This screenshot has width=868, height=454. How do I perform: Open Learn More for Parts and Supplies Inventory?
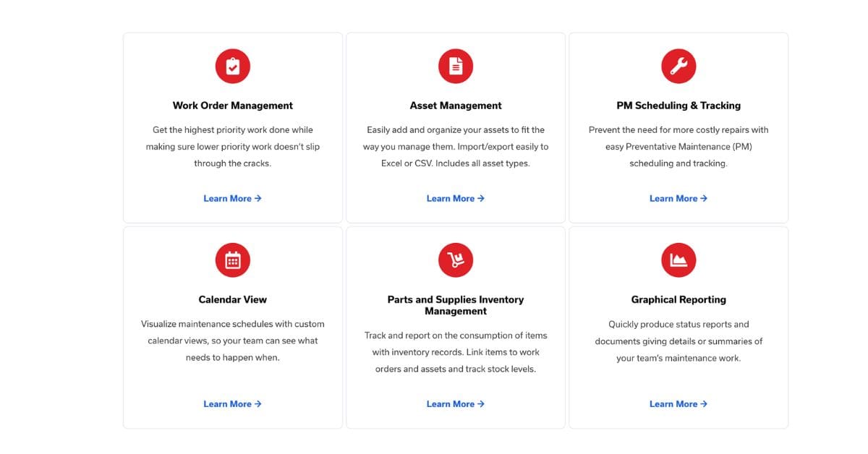pyautogui.click(x=451, y=404)
